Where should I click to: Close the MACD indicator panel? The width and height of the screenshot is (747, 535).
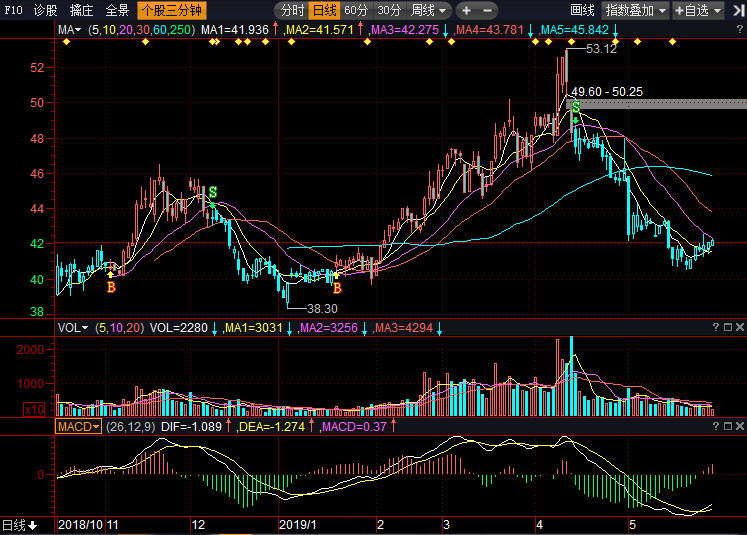[740, 427]
